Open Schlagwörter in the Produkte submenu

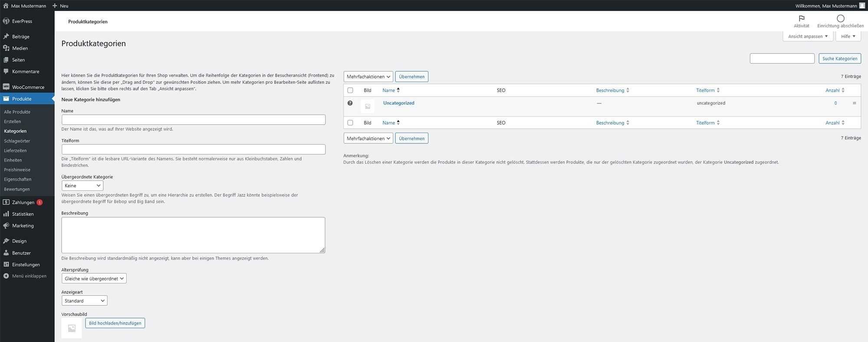(x=17, y=141)
